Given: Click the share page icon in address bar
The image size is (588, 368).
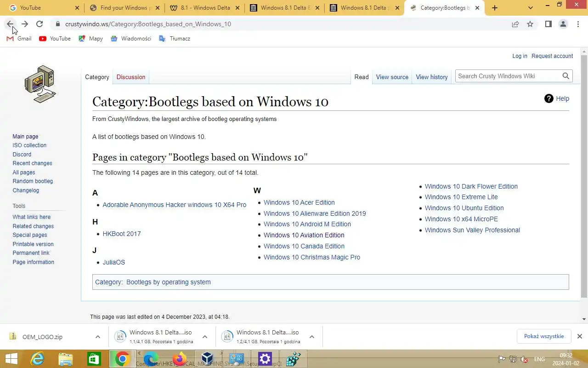Looking at the screenshot, I should tap(515, 24).
